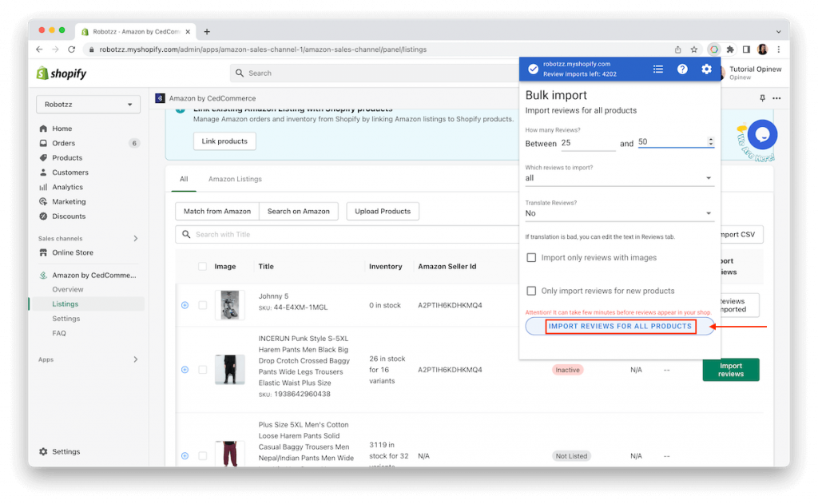
Task: Open Opinew extension settings gear
Action: click(x=706, y=69)
